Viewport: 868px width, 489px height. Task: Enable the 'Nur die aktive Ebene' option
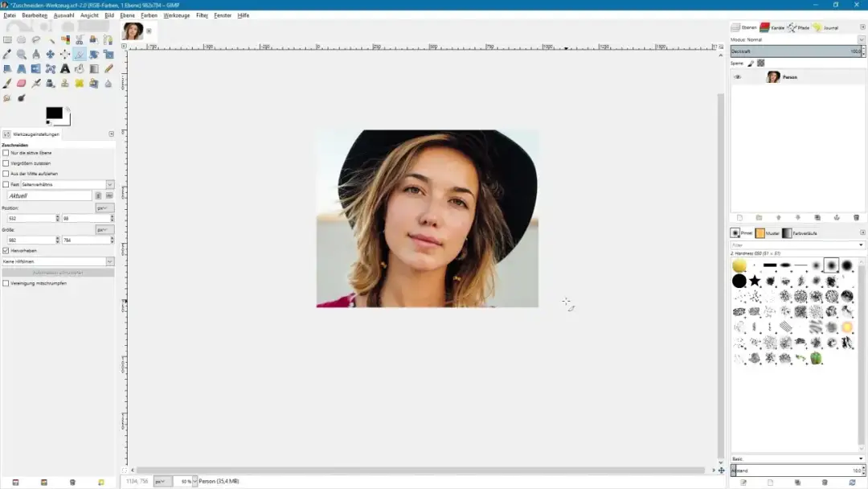tap(6, 151)
